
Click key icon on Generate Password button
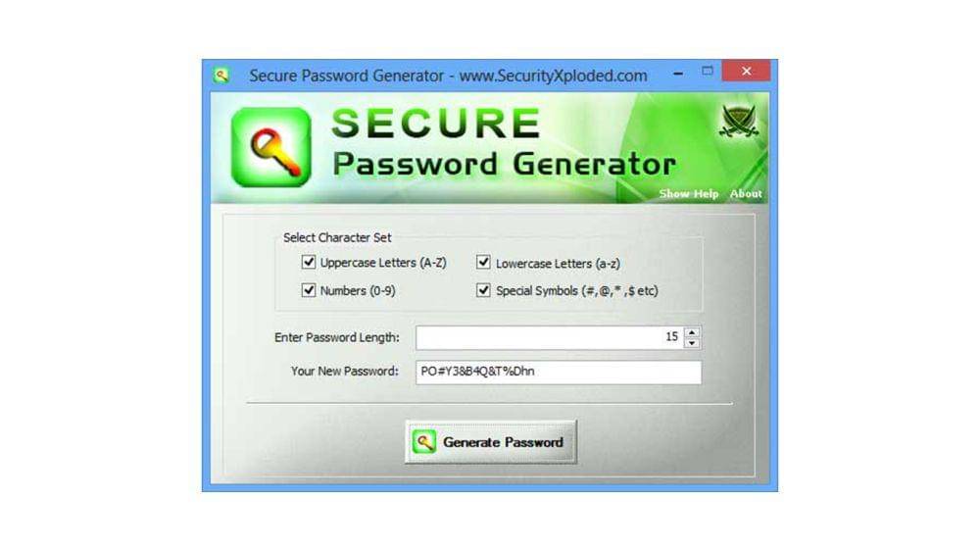pos(423,442)
